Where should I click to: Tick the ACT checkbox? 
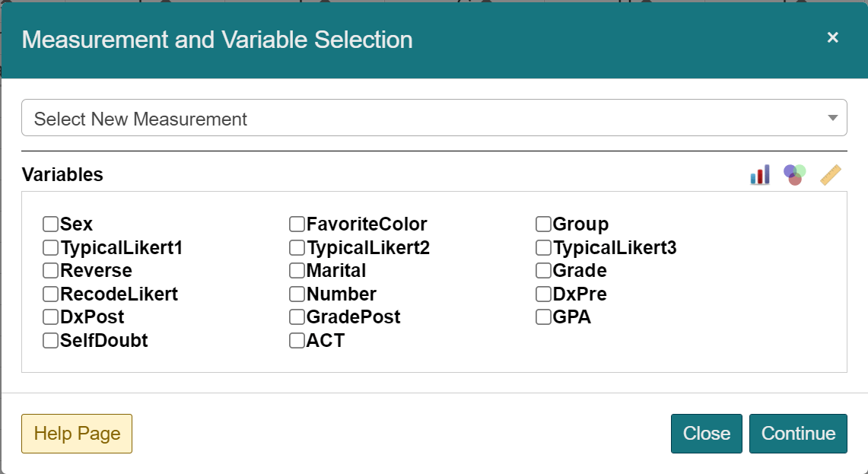297,341
